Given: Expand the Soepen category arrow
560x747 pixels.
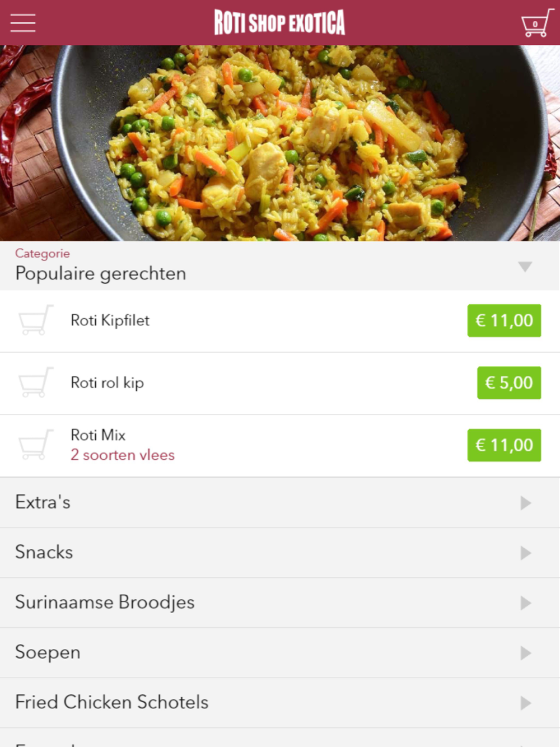Looking at the screenshot, I should [525, 653].
